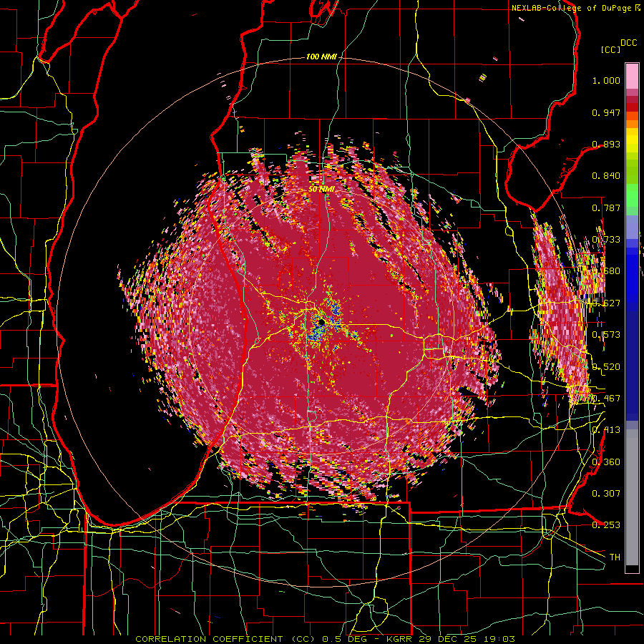The image size is (644, 644).
Task: Select the 0.840 scale value
Action: (x=606, y=176)
